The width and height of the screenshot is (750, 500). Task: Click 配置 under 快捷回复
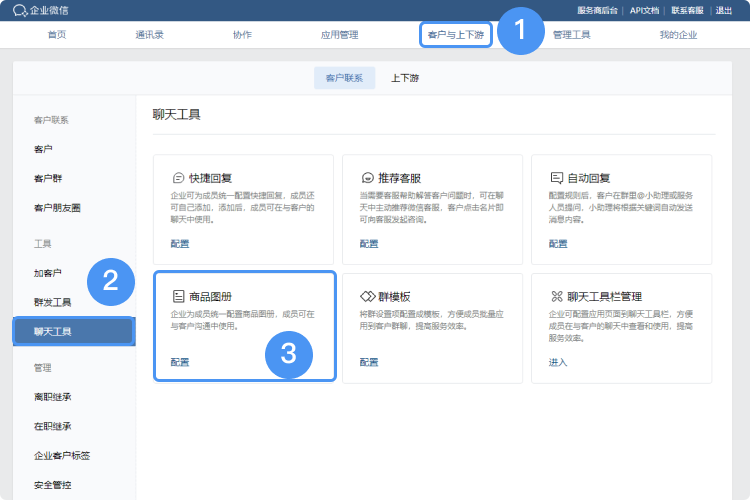(179, 243)
